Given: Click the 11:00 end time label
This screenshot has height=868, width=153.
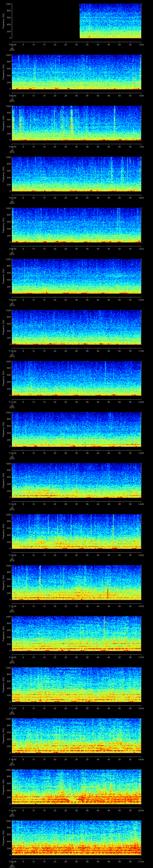Looking at the screenshot, I should click(x=141, y=351).
